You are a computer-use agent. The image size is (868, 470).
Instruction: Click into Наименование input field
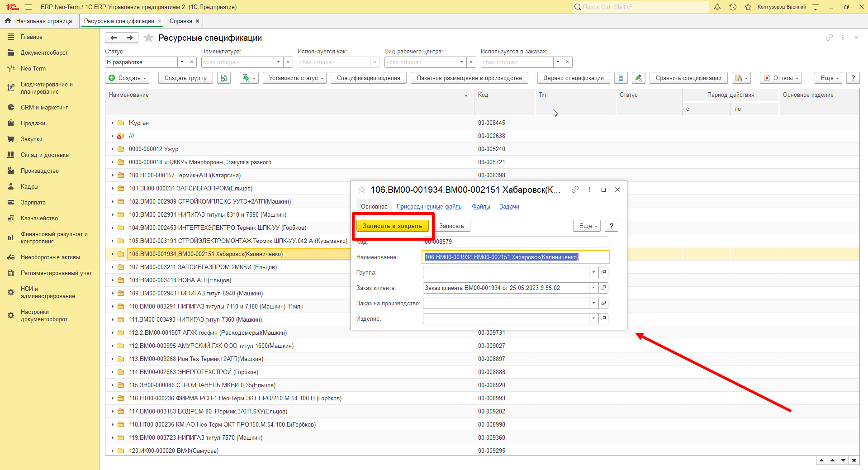(x=516, y=257)
